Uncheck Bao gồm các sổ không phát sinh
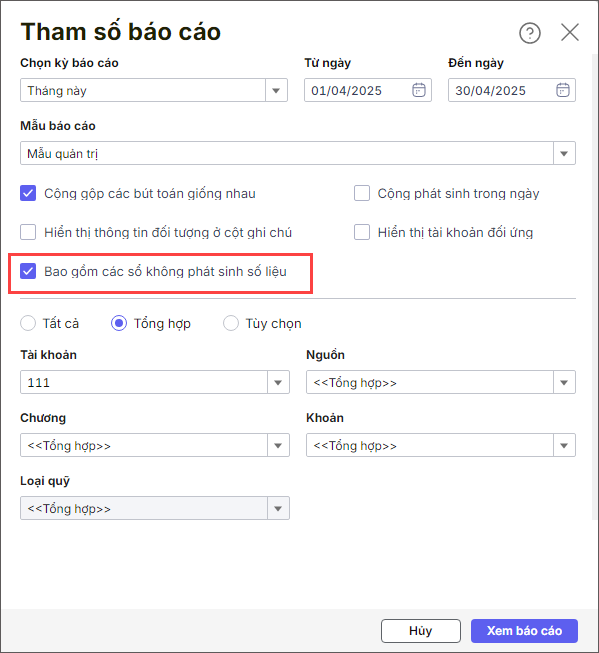 coord(28,271)
